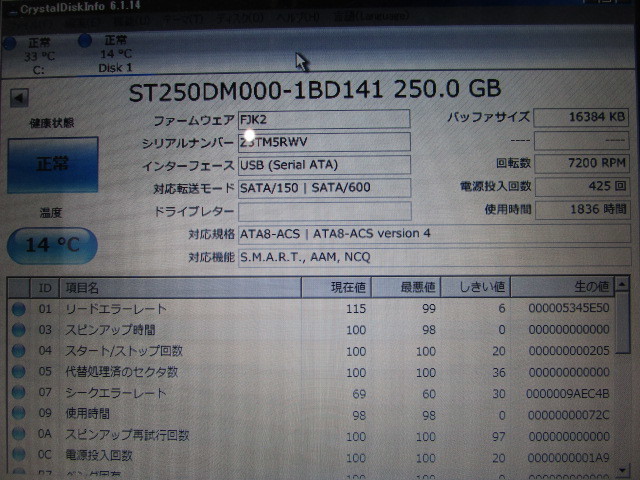Click raw value 0000009AEC4B
Viewport: 640px width, 480px height.
(x=567, y=393)
